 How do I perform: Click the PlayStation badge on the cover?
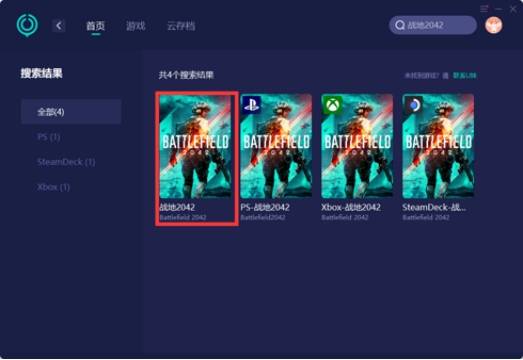coord(251,105)
